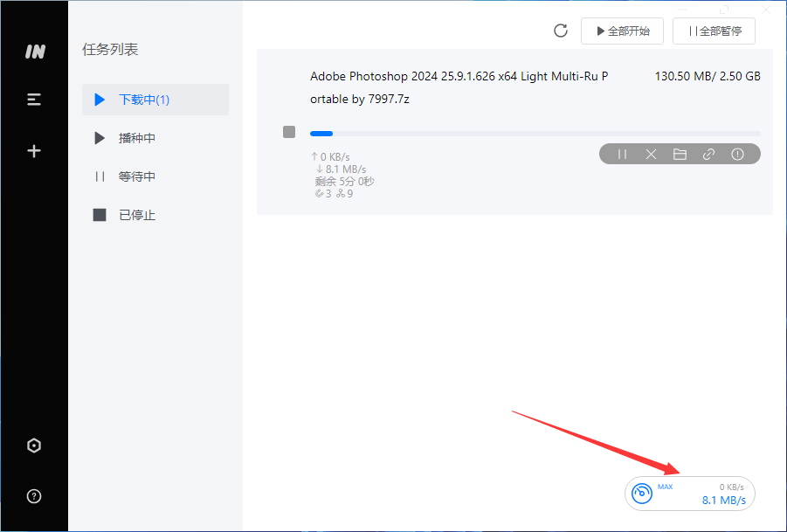
Task: Show task details info icon
Action: pos(737,154)
